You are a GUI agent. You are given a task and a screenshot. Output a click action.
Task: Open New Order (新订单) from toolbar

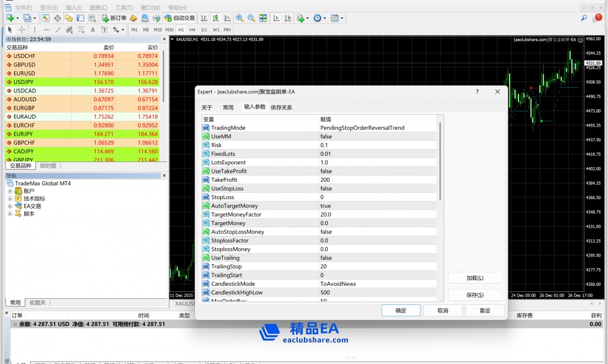pos(114,18)
